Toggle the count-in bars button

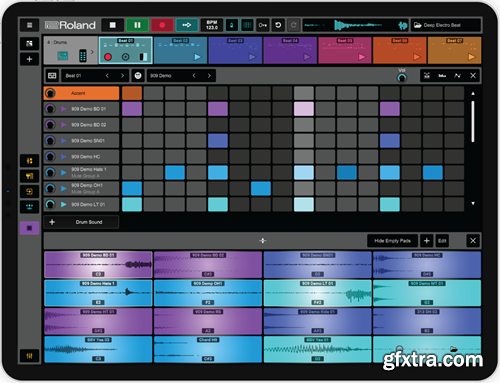tap(247, 25)
